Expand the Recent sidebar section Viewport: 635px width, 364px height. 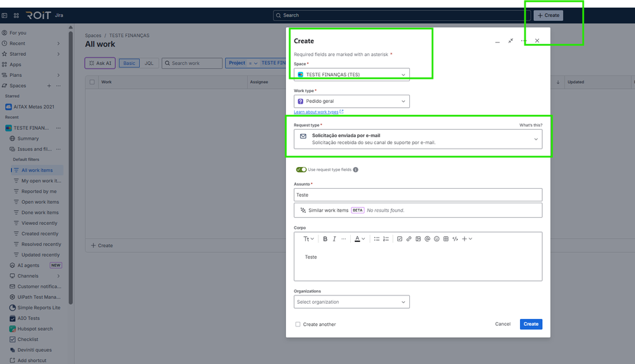58,43
